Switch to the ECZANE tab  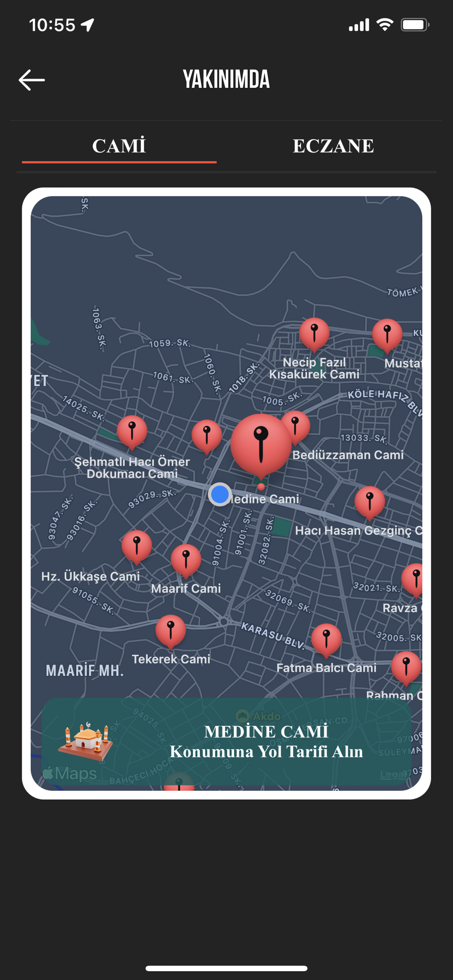pyautogui.click(x=333, y=146)
